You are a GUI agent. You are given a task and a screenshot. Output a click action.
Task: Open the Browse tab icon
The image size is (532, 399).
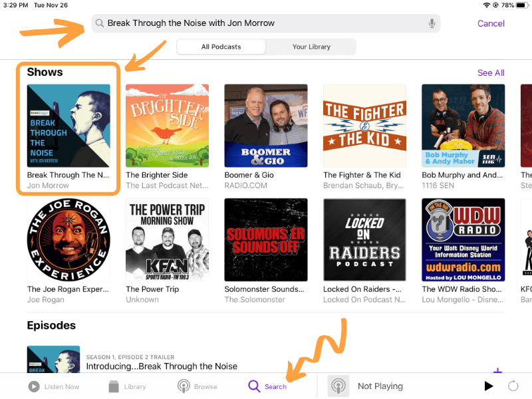[x=184, y=386]
